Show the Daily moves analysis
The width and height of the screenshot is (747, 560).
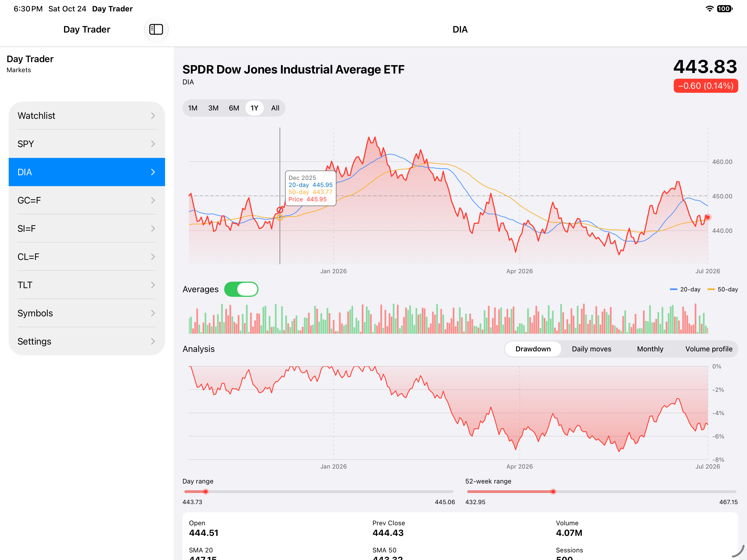tap(591, 349)
